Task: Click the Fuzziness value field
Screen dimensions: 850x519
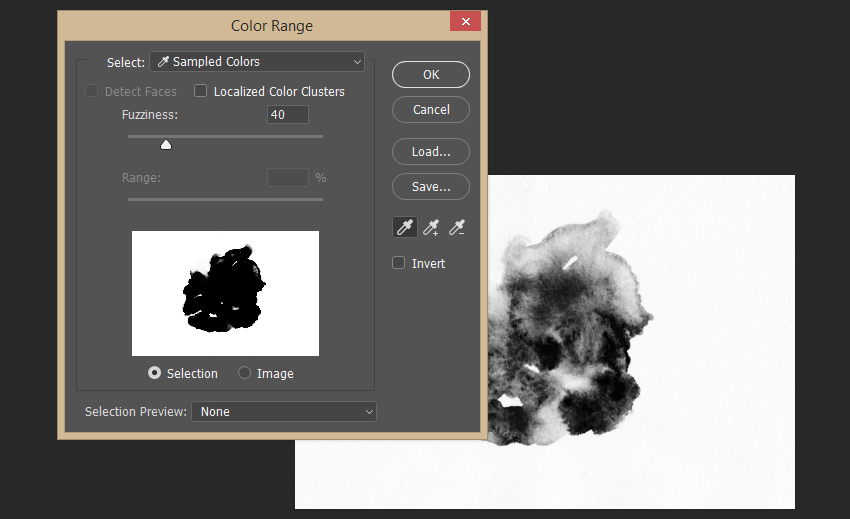Action: [x=287, y=115]
